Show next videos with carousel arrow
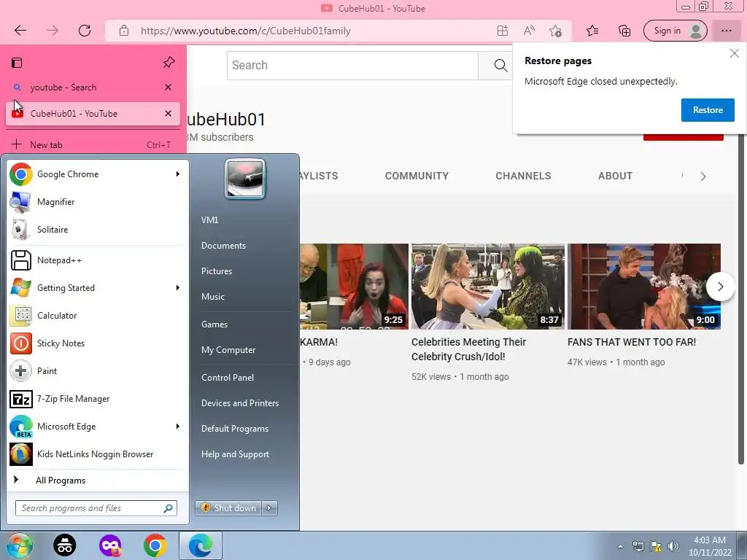The width and height of the screenshot is (747, 560). tap(720, 287)
